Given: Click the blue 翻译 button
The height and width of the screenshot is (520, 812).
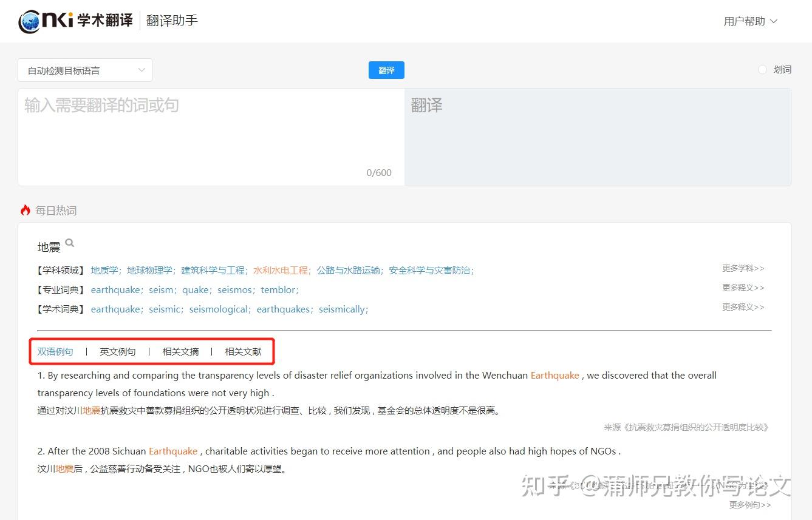Looking at the screenshot, I should pos(386,70).
